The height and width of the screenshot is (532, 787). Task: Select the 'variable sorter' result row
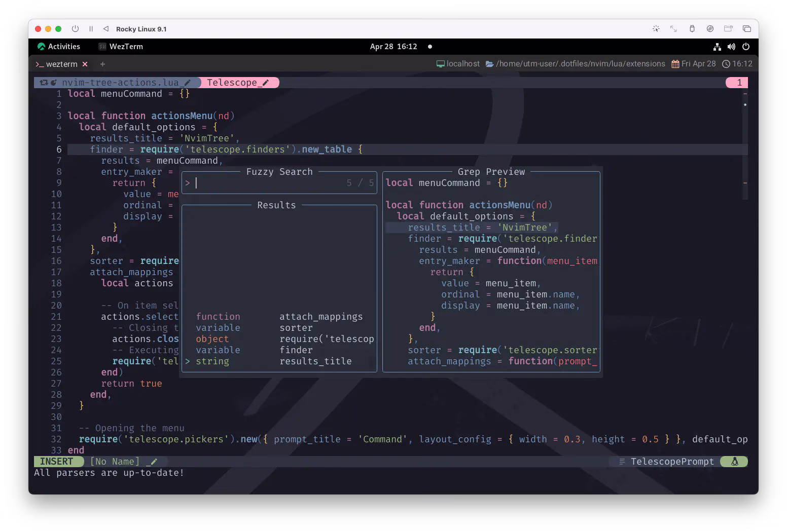tap(279, 328)
